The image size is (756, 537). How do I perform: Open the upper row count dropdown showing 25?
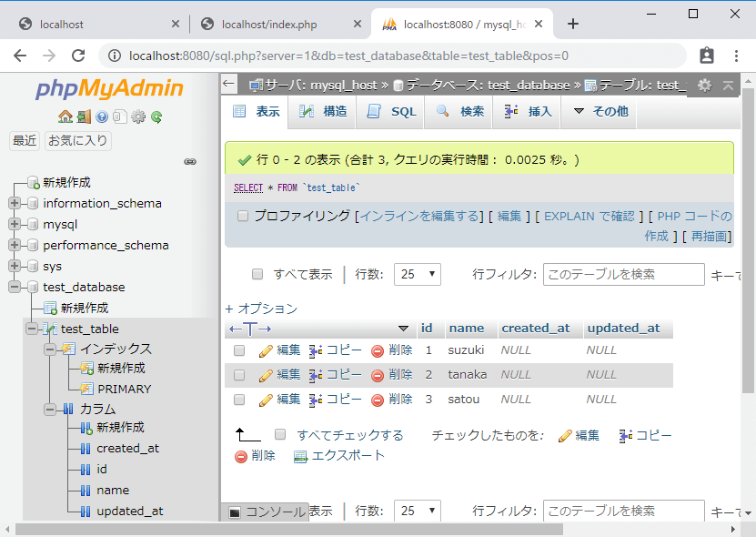[x=417, y=275]
